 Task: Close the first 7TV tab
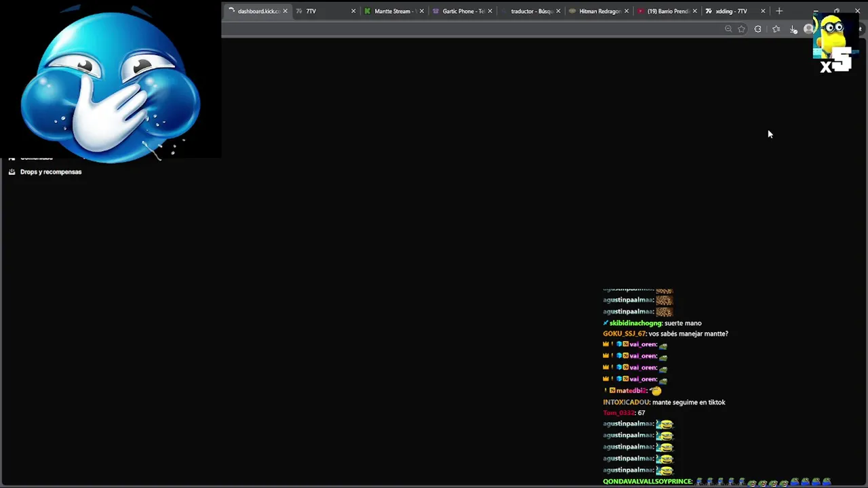[x=353, y=11]
